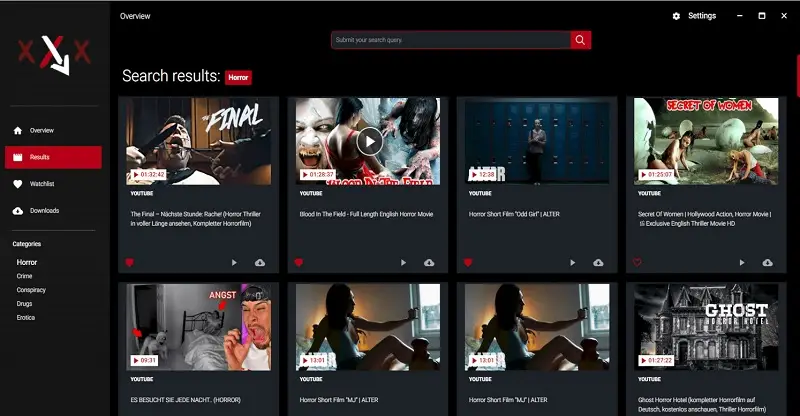Play The Final video via play icon

[234, 262]
